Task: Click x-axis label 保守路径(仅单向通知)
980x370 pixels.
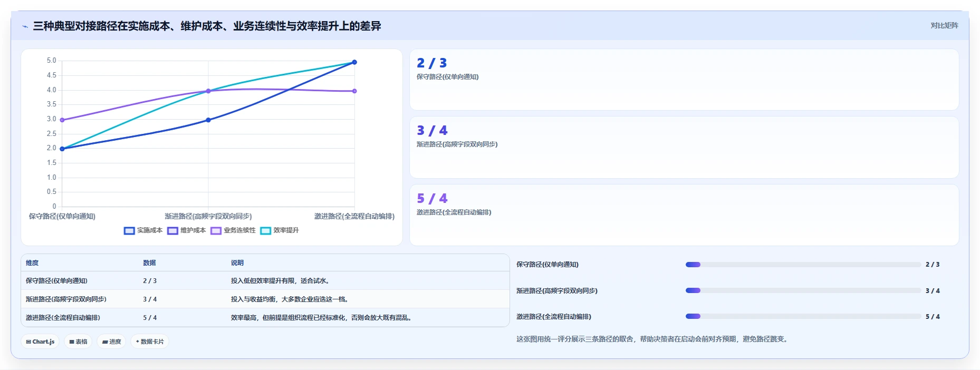Action: [x=62, y=217]
